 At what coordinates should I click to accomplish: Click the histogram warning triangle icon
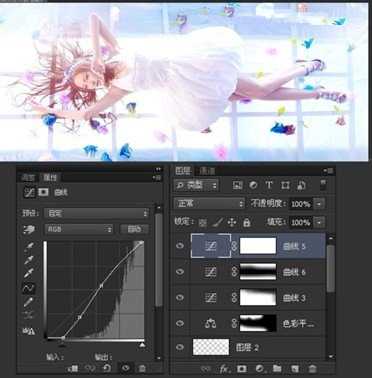pyautogui.click(x=29, y=331)
